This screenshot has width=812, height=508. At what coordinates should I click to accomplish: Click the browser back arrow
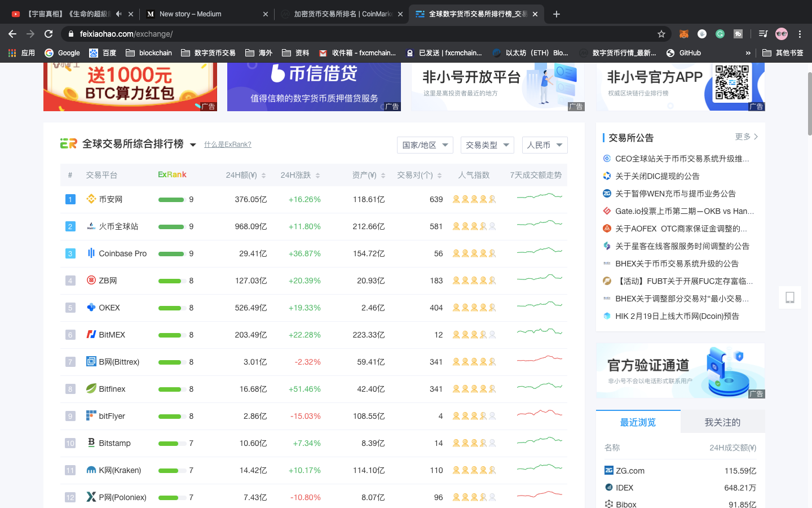click(x=12, y=34)
